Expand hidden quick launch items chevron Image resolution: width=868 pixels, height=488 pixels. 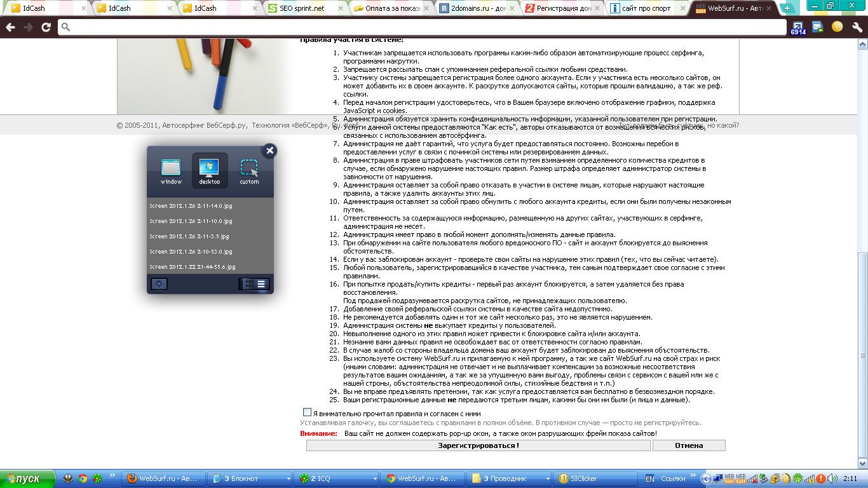113,475
